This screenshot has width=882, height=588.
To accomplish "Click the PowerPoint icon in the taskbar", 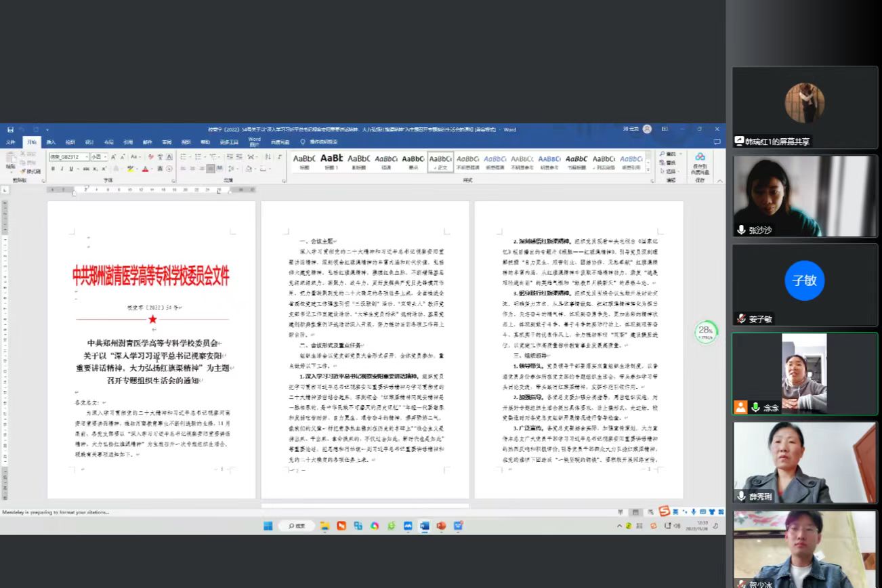I will (441, 526).
